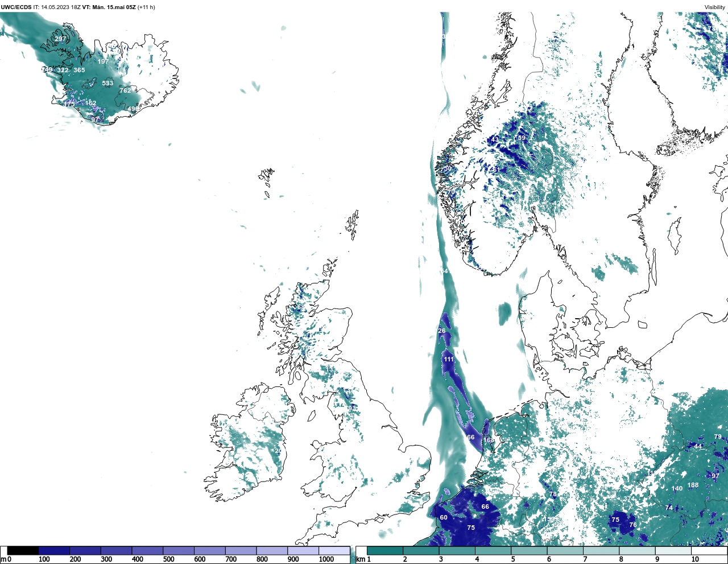Pick the 8–9 km legend color segment

pos(637,550)
